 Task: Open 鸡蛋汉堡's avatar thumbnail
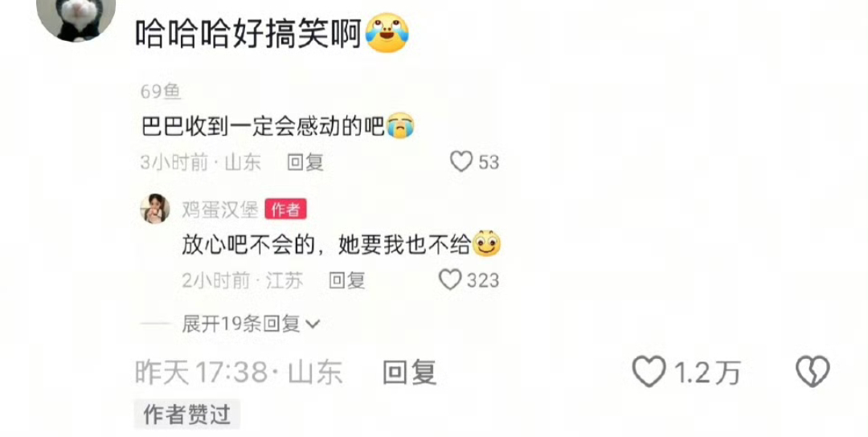coord(154,209)
